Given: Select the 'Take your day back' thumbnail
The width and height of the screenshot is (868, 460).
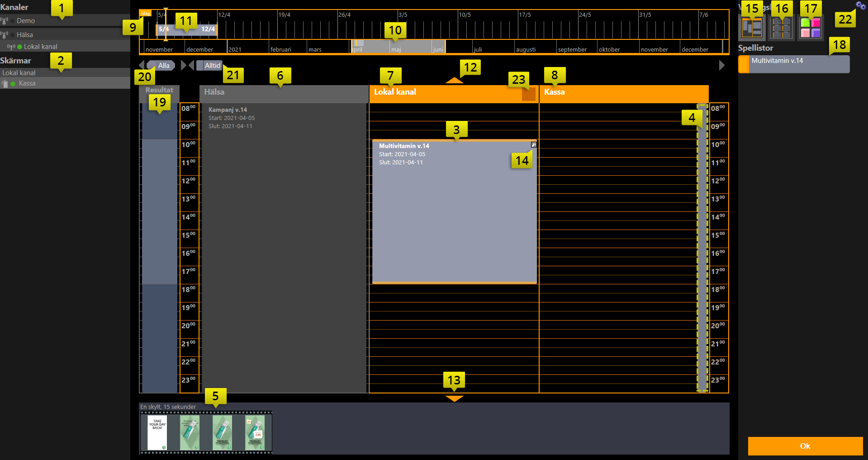Looking at the screenshot, I should pos(157,433).
